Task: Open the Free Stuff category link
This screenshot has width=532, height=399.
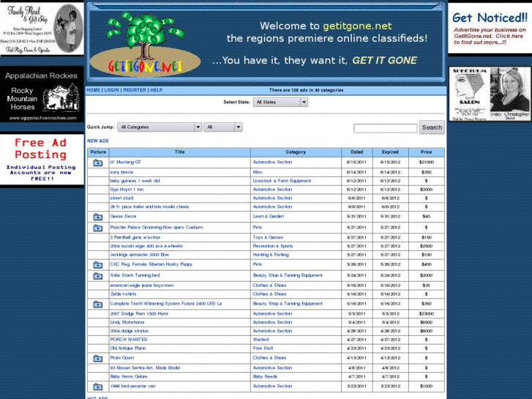Action: click(263, 348)
